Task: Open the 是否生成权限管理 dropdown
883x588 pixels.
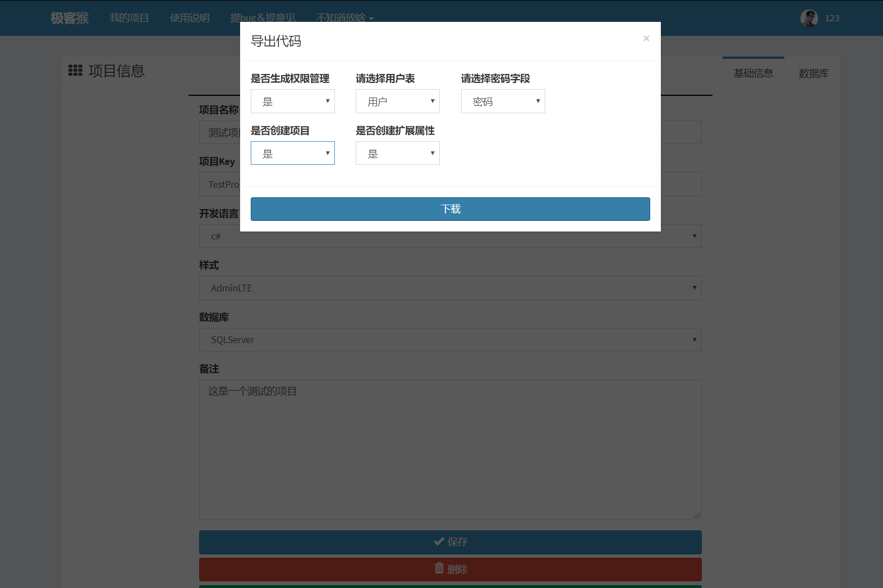Action: 293,101
